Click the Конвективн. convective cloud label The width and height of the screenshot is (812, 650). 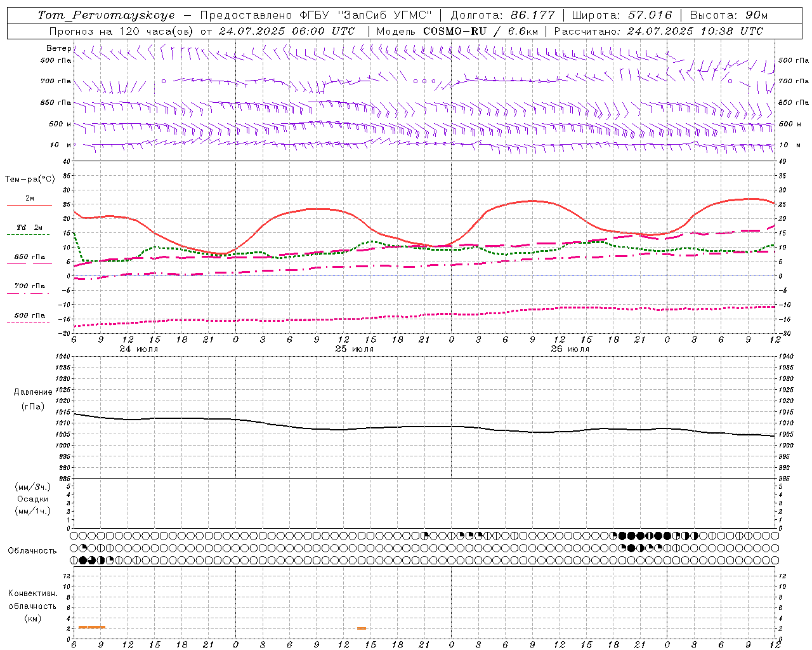click(x=32, y=594)
